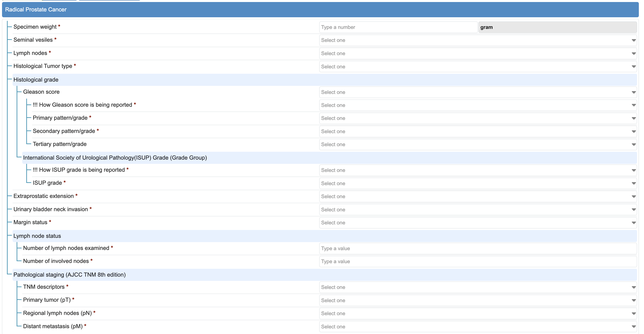Open How ISUP grade is reported dropdown

[478, 170]
